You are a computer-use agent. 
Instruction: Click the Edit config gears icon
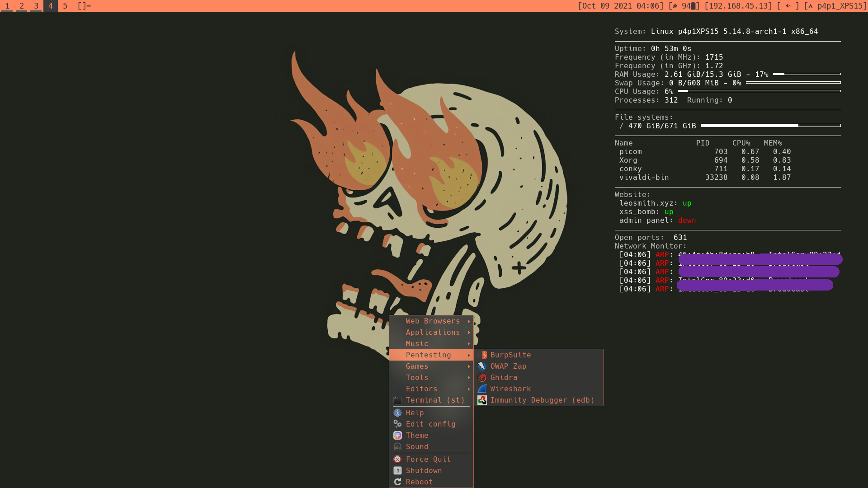click(x=397, y=424)
